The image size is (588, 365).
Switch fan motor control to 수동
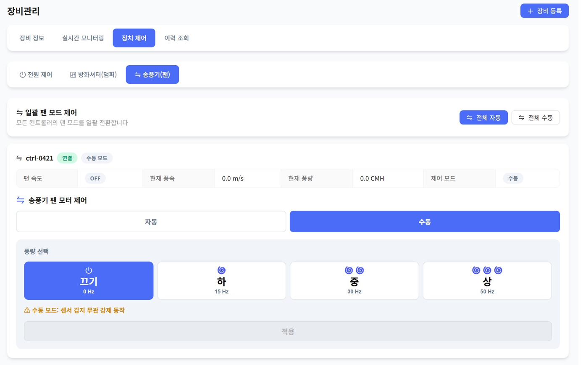coord(425,222)
